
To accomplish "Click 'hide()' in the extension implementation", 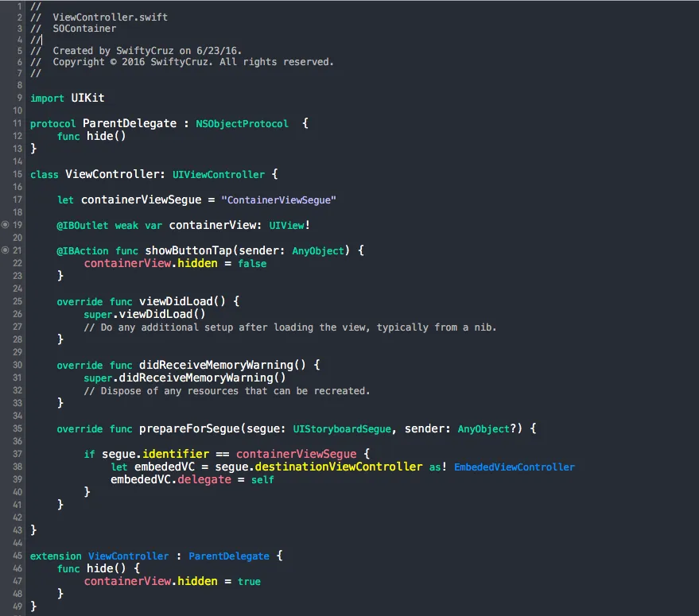I will 106,568.
